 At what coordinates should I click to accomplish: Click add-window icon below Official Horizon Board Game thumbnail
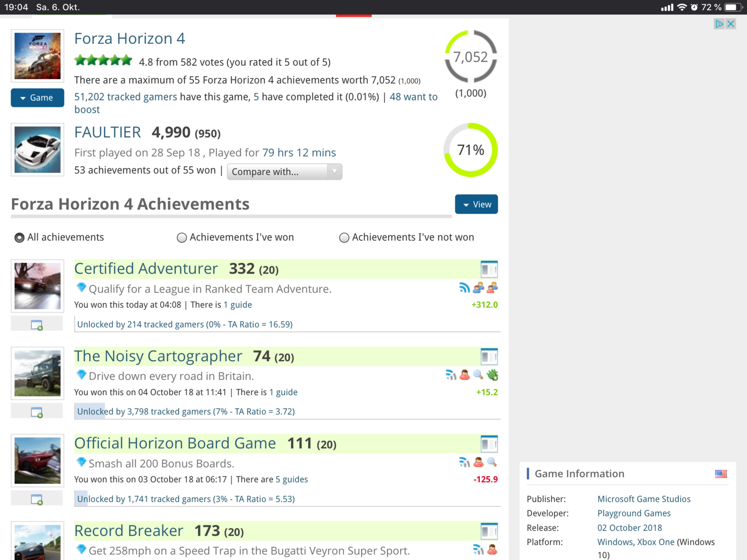click(x=36, y=499)
